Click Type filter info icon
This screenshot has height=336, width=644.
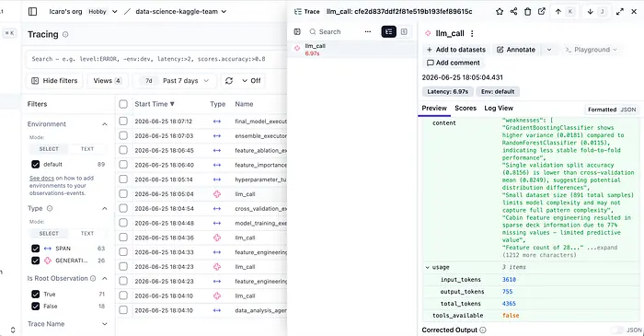(x=50, y=208)
